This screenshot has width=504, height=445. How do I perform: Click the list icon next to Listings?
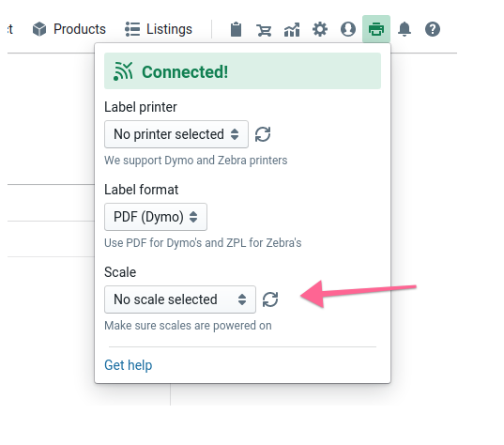point(132,29)
